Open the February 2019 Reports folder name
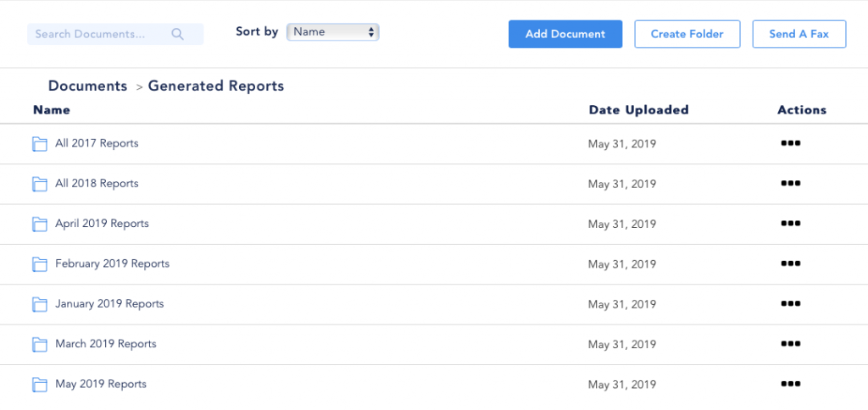The width and height of the screenshot is (868, 410). click(x=113, y=263)
